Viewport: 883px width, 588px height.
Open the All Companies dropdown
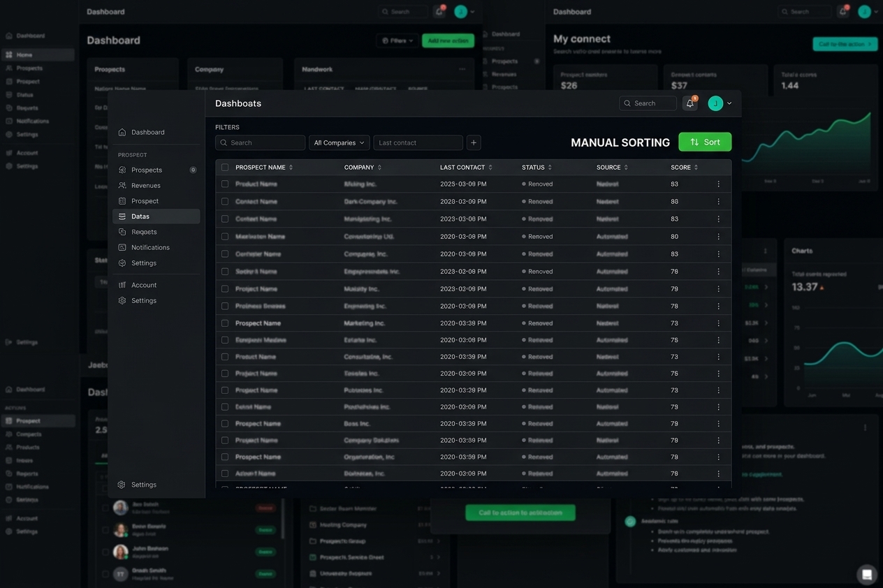[x=340, y=142]
